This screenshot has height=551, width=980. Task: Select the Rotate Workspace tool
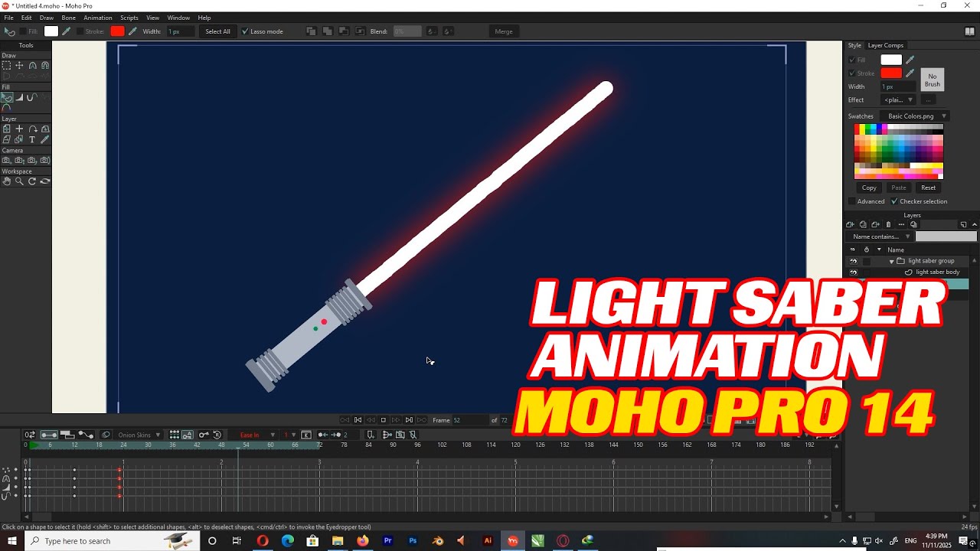point(32,181)
